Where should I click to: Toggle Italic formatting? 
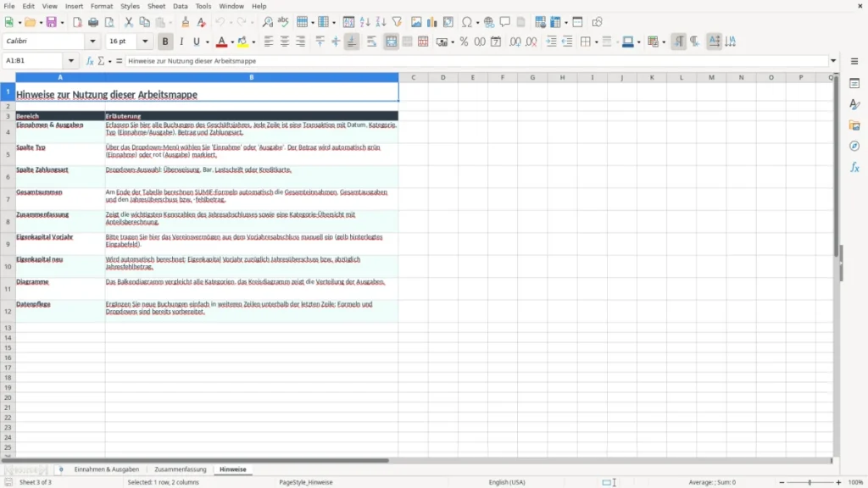pos(181,42)
